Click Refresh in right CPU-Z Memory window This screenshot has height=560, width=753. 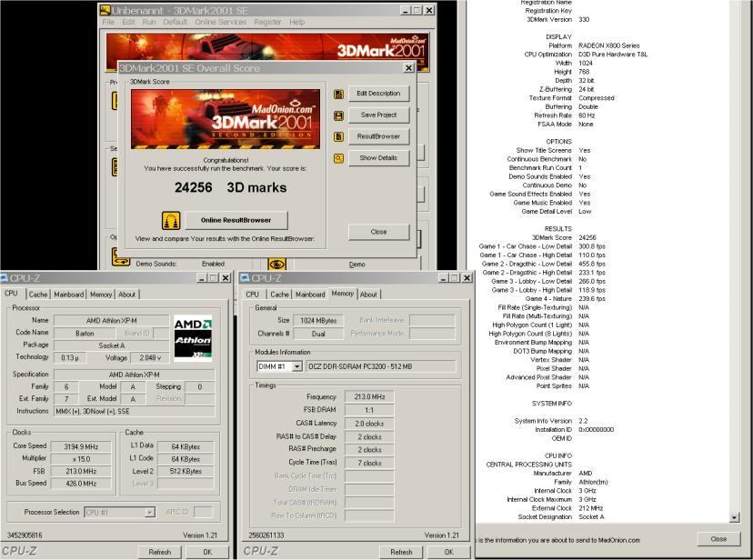click(401, 552)
